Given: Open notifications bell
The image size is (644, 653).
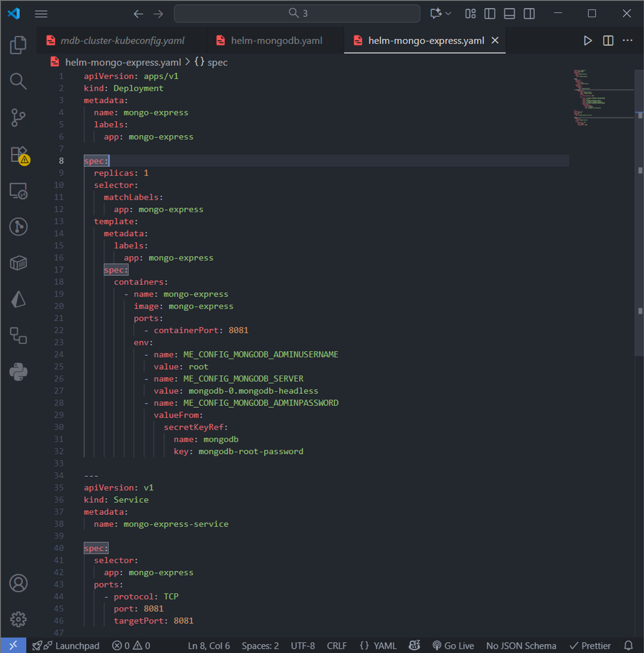Looking at the screenshot, I should [x=628, y=645].
